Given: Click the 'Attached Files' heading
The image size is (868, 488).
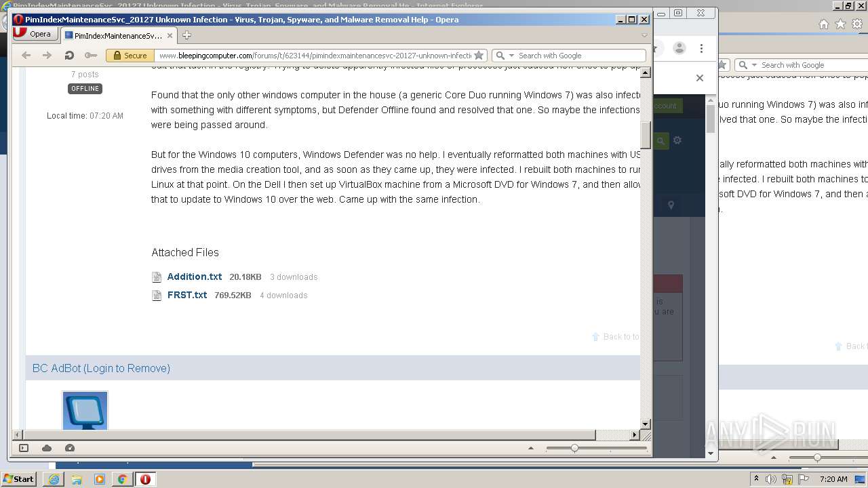Looking at the screenshot, I should pyautogui.click(x=185, y=252).
